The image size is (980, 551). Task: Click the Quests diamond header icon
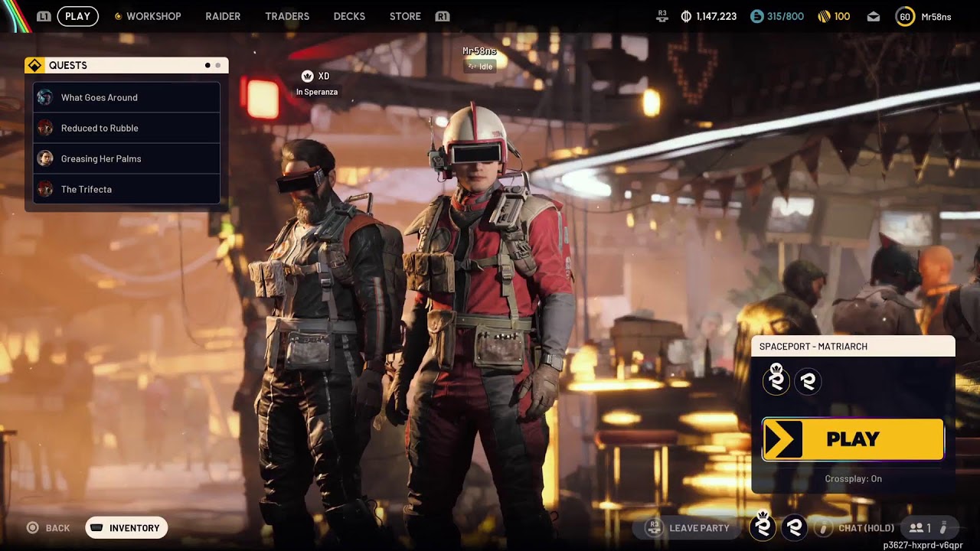[34, 65]
